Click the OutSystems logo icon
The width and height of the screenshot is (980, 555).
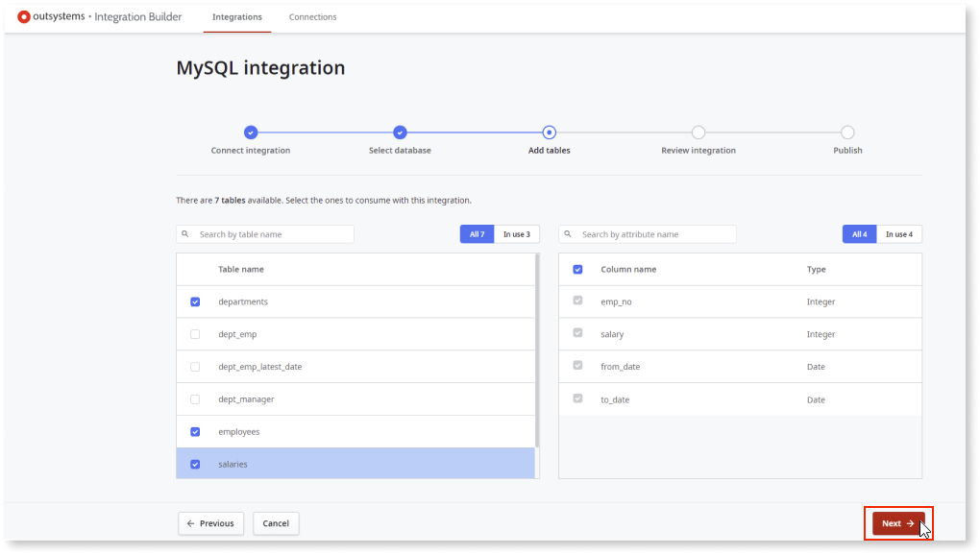coord(24,16)
